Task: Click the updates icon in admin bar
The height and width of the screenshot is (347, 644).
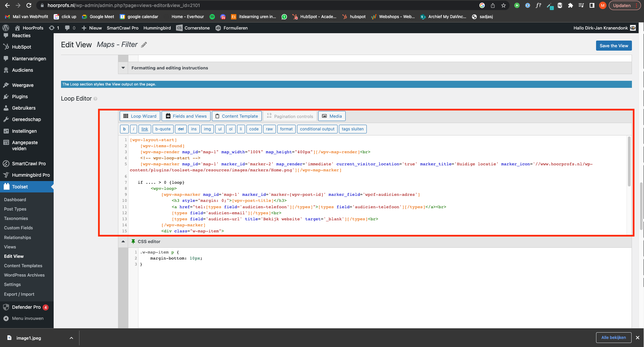Action: click(54, 28)
